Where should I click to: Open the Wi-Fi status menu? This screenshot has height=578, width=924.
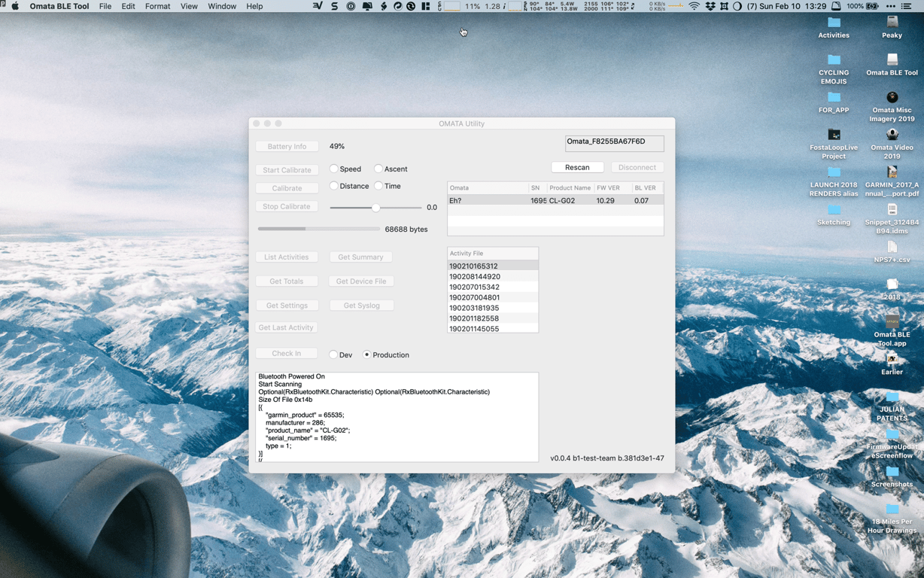pyautogui.click(x=694, y=6)
